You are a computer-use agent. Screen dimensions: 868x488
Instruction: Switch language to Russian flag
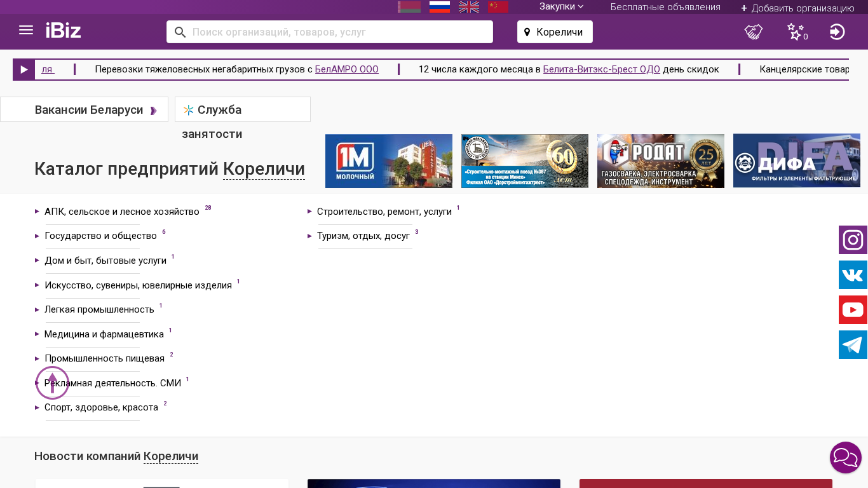tap(440, 7)
